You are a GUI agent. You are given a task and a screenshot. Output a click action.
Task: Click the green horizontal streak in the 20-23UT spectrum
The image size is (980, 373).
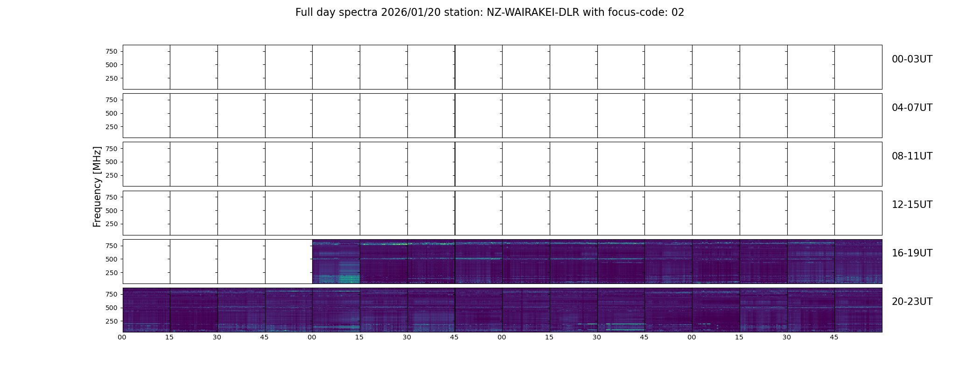tap(624, 324)
